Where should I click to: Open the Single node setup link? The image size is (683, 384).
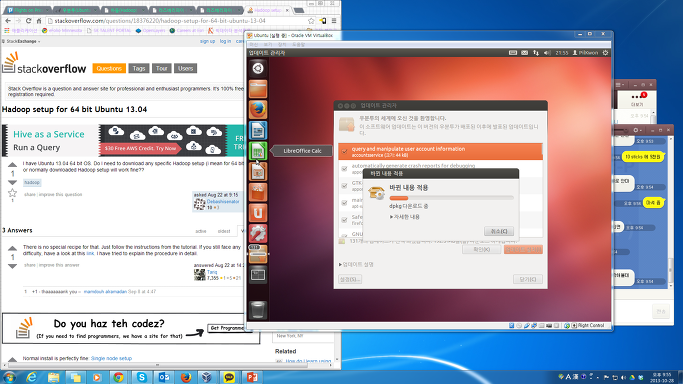tap(111, 358)
